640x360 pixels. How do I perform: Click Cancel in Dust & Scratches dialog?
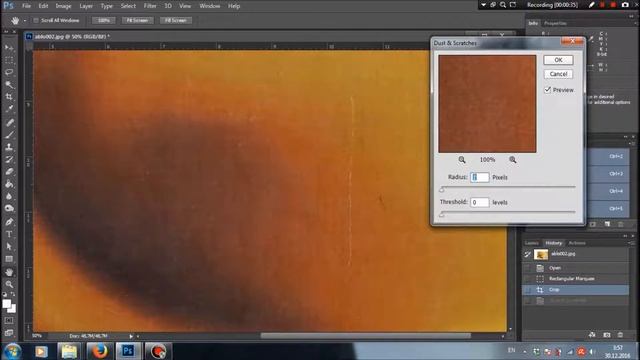(x=558, y=74)
